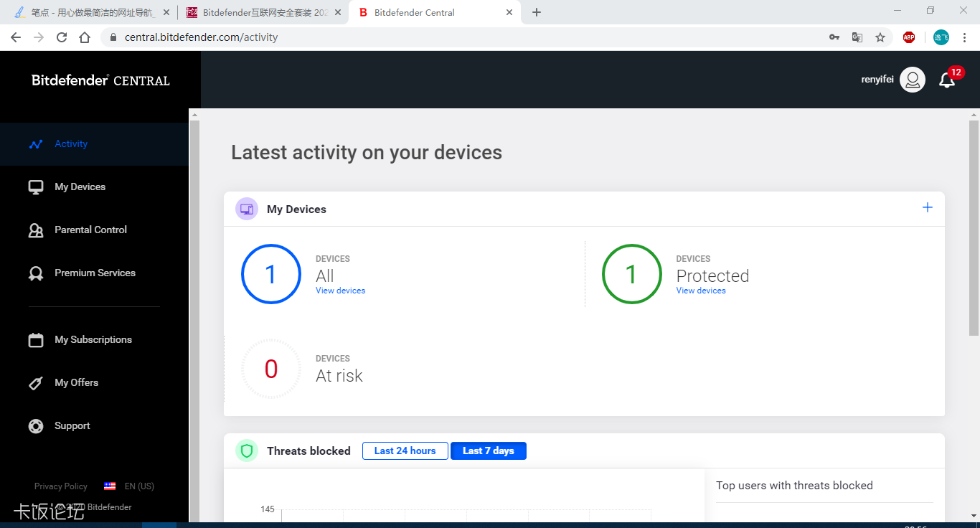
Task: Click the Chrome profile avatar icon
Action: point(941,37)
